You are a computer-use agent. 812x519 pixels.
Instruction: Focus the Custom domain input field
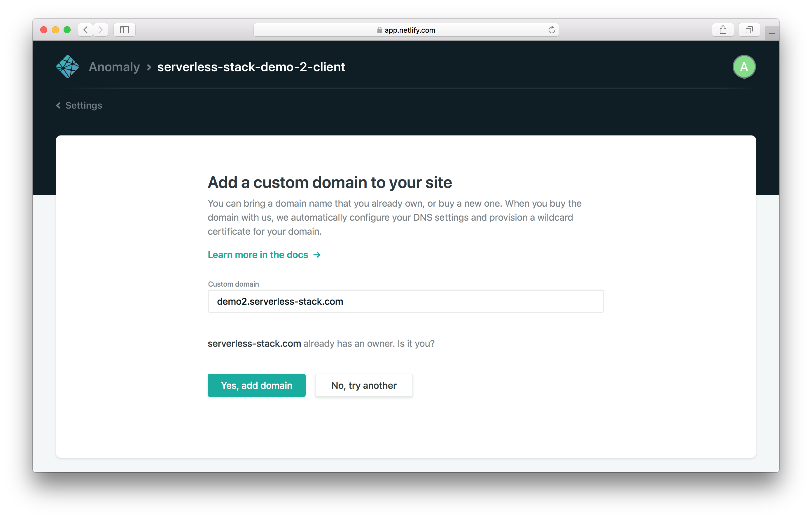pyautogui.click(x=405, y=301)
